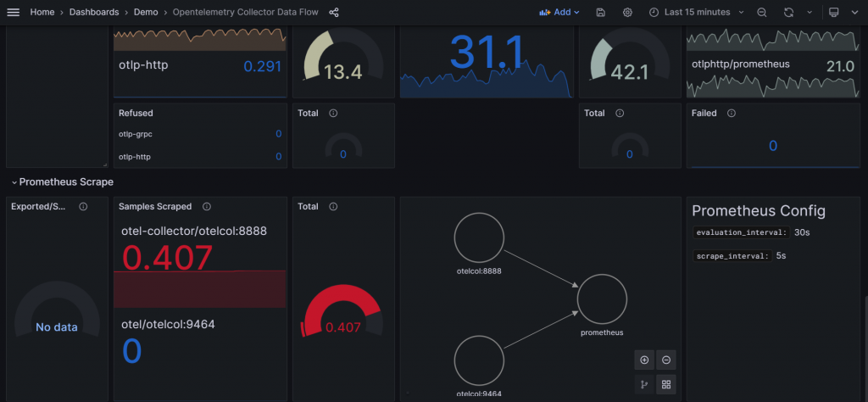Click the Samples Scraped panel title
The height and width of the screenshot is (402, 868).
tap(155, 207)
